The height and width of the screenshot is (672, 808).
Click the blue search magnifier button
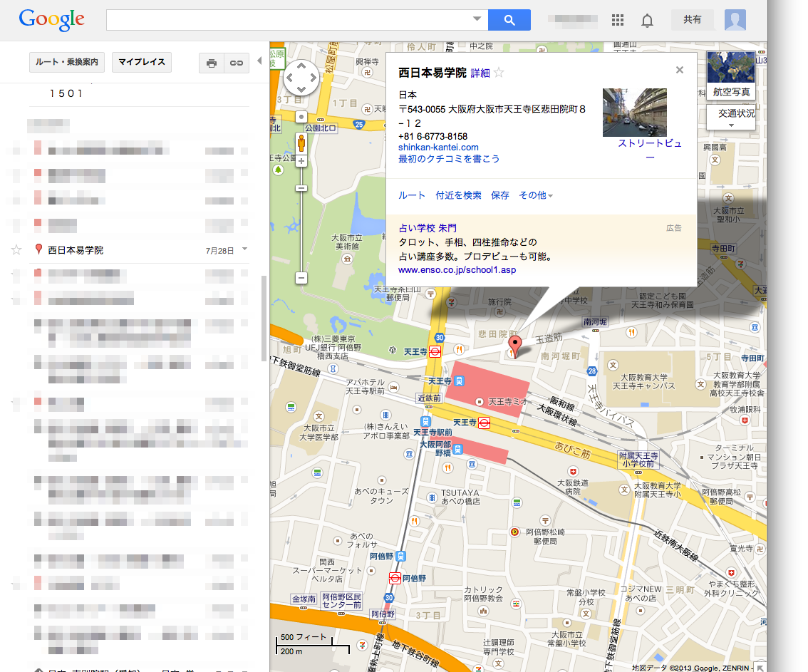(509, 20)
